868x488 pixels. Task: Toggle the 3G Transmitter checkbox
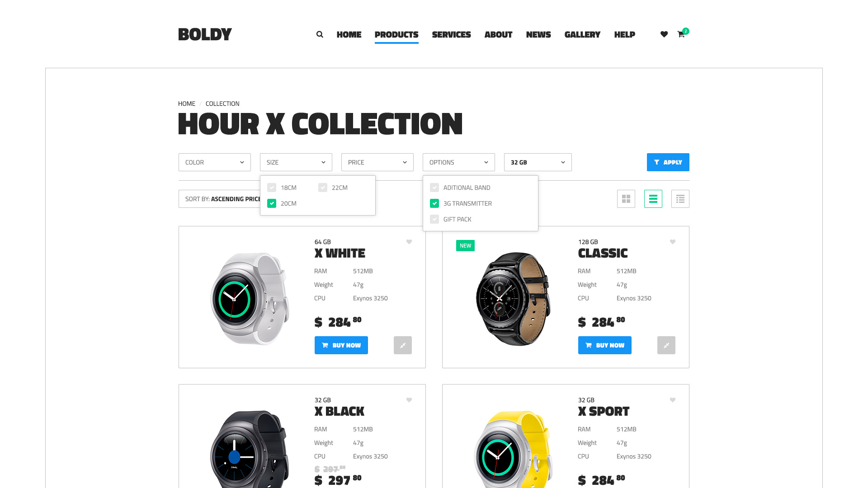434,203
